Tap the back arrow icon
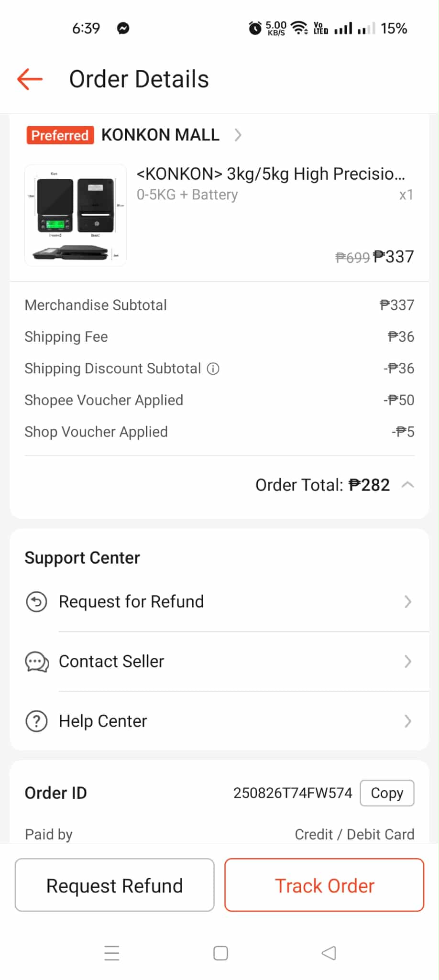This screenshot has height=980, width=439. [x=30, y=79]
